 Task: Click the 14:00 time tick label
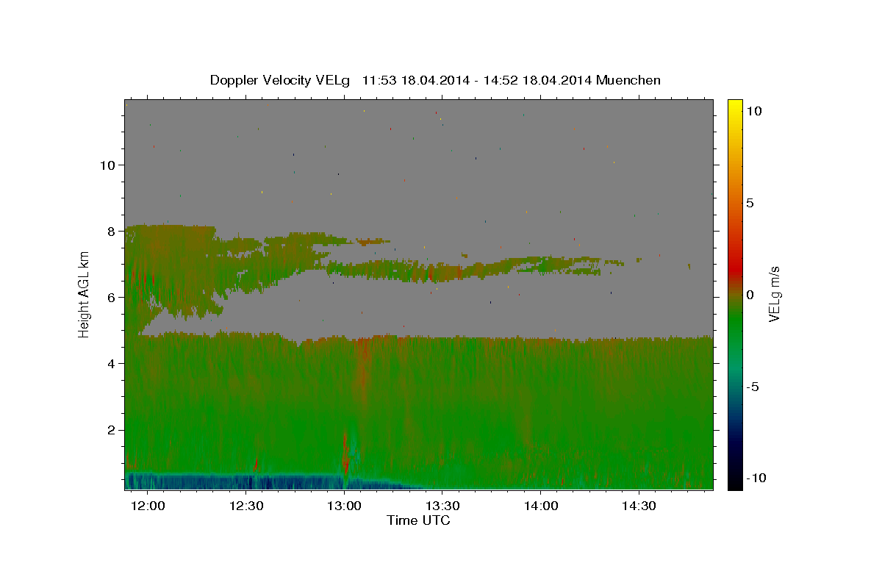tap(540, 506)
